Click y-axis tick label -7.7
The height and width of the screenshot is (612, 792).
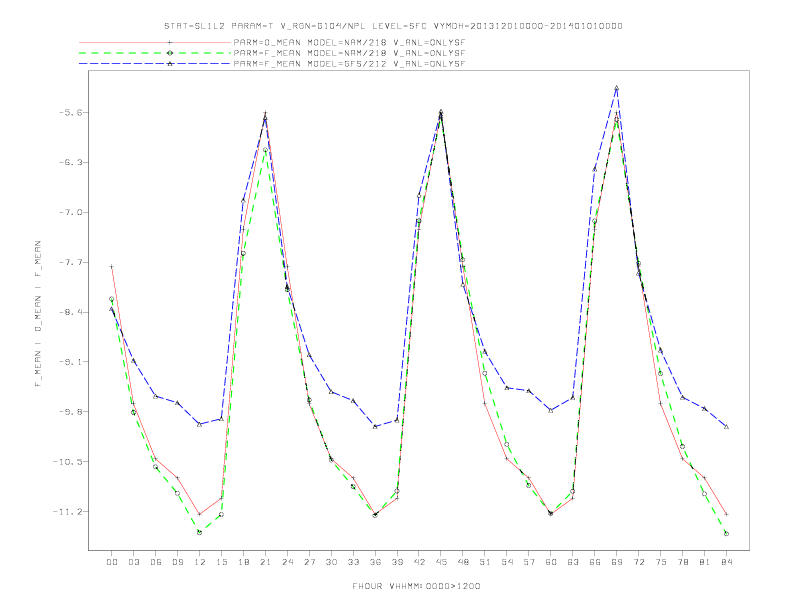69,263
